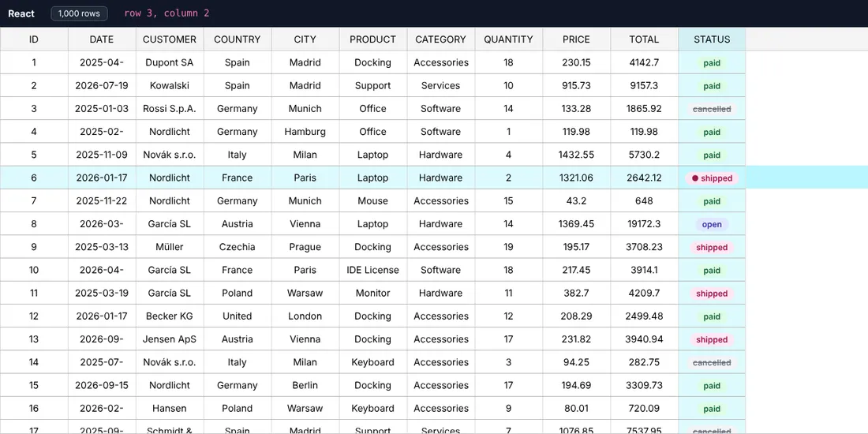Click the 43.2 price cell
Screen dimensions: 868x434
point(576,201)
